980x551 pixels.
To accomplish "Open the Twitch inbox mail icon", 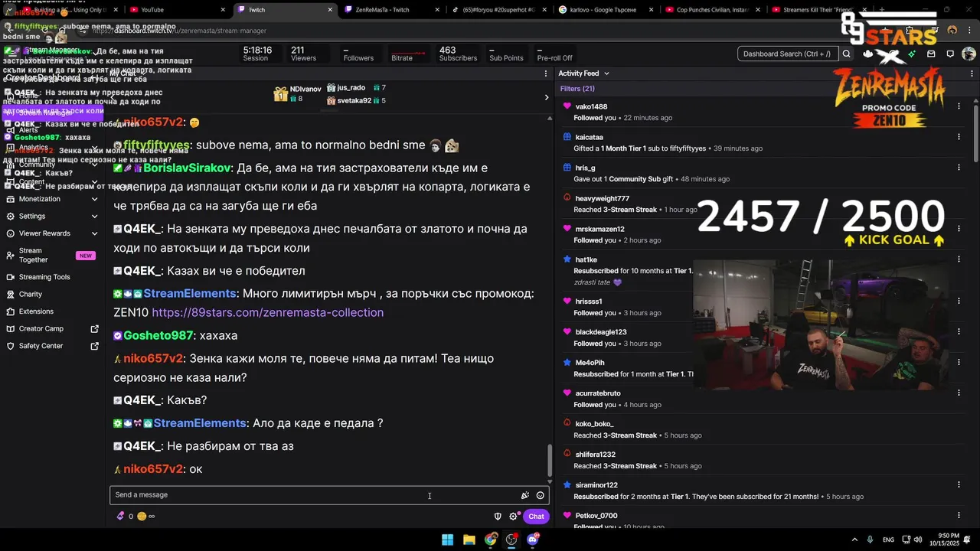I will coord(931,54).
